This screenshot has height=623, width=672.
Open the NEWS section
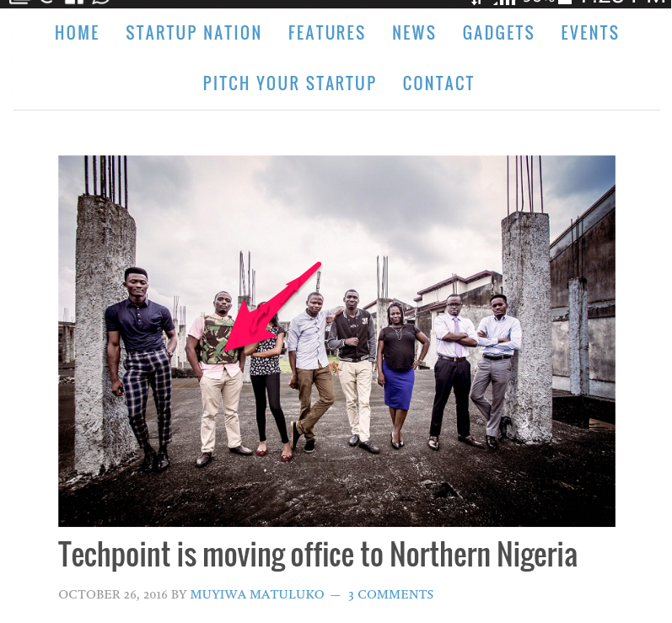(414, 33)
